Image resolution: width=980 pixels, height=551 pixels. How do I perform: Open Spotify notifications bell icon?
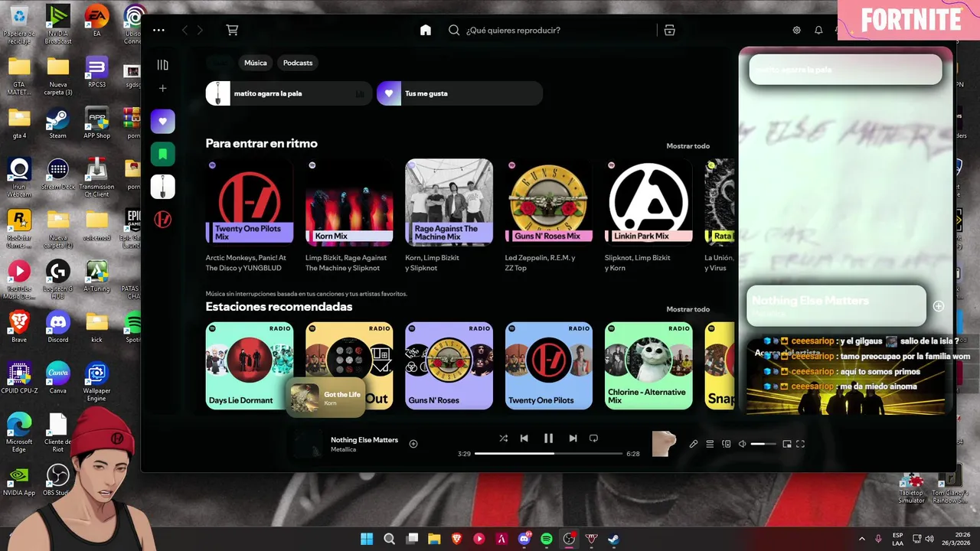818,30
